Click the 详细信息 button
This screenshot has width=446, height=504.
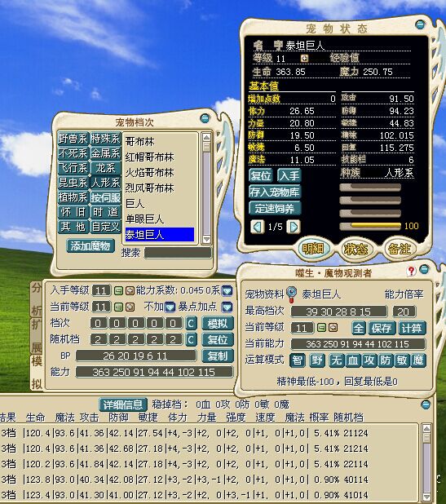[123, 405]
